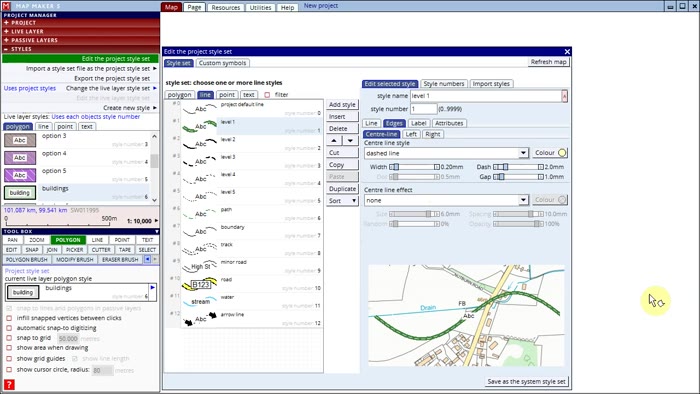Click the Refresh map button
This screenshot has height=394, width=700.
(549, 62)
